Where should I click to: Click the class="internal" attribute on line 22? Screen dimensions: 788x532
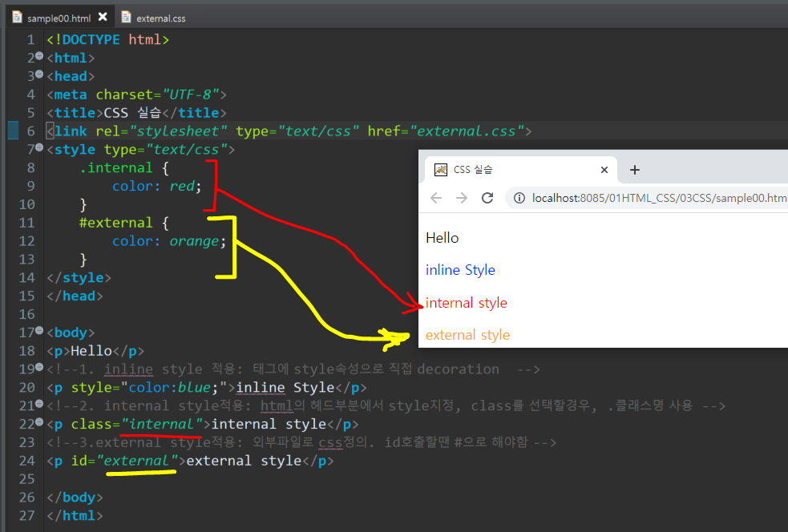click(137, 424)
